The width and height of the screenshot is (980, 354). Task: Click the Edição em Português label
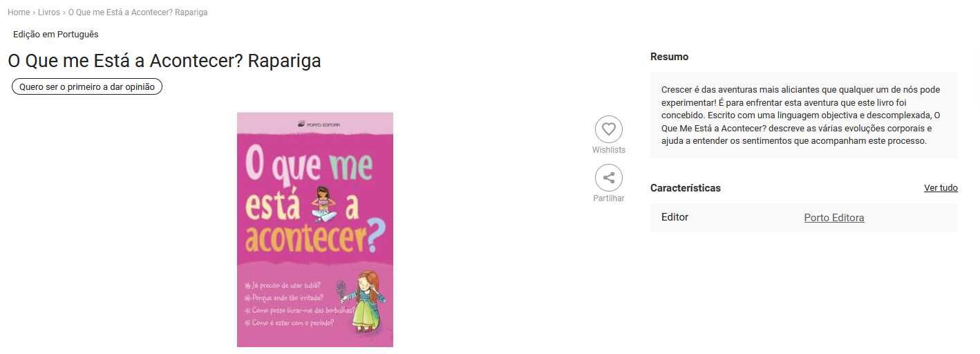pos(56,34)
